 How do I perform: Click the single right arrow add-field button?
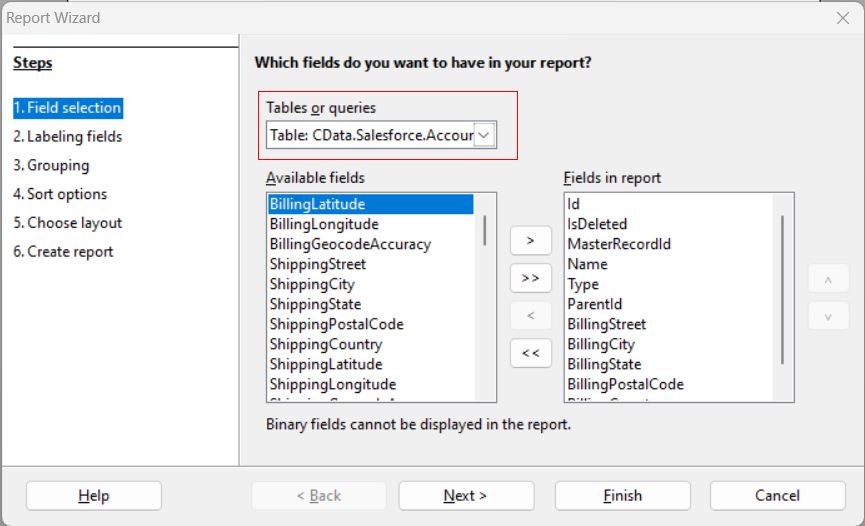pos(530,240)
